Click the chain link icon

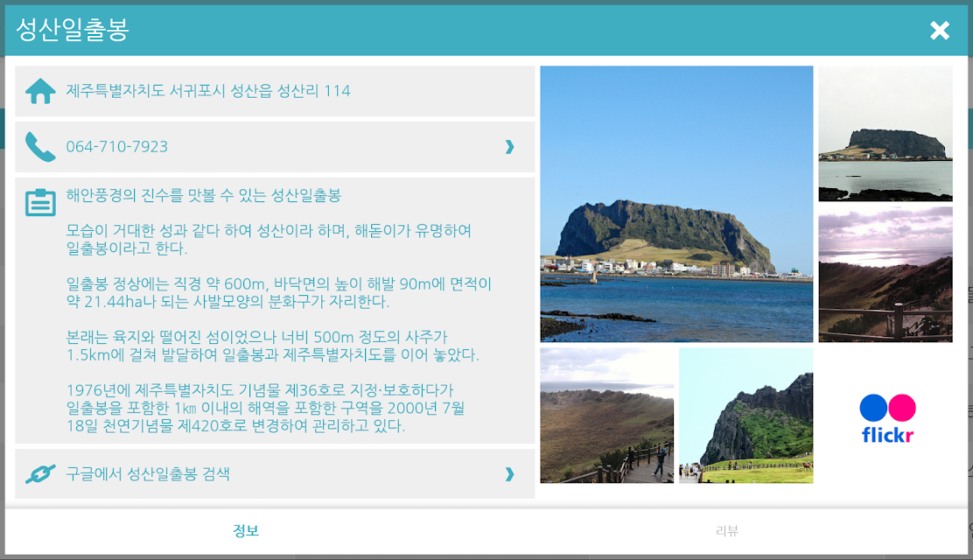coord(40,474)
